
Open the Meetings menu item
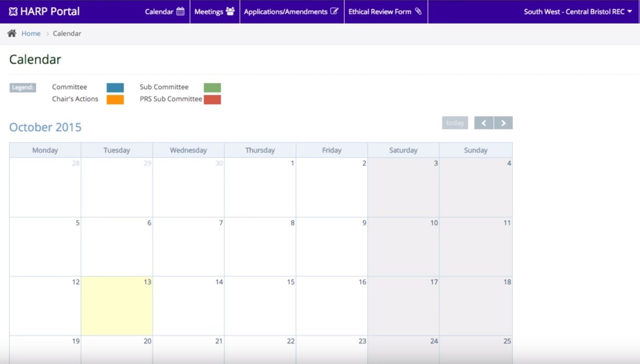[x=215, y=12]
